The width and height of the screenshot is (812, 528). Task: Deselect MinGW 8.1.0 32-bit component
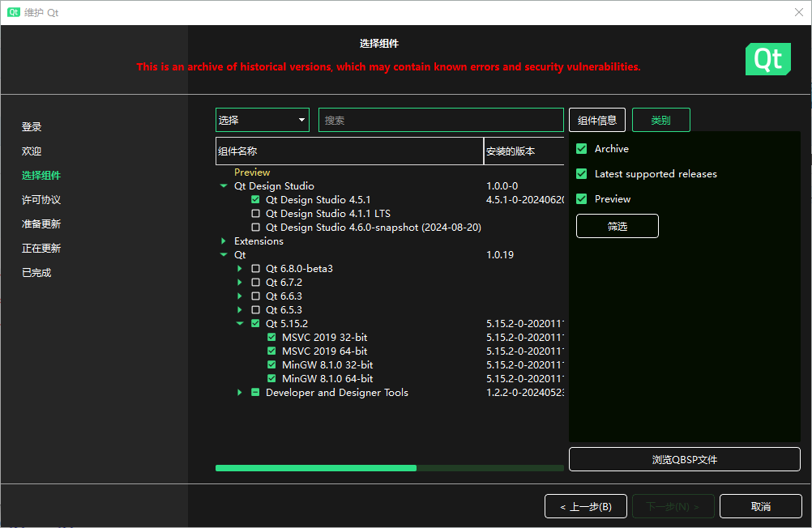point(272,365)
